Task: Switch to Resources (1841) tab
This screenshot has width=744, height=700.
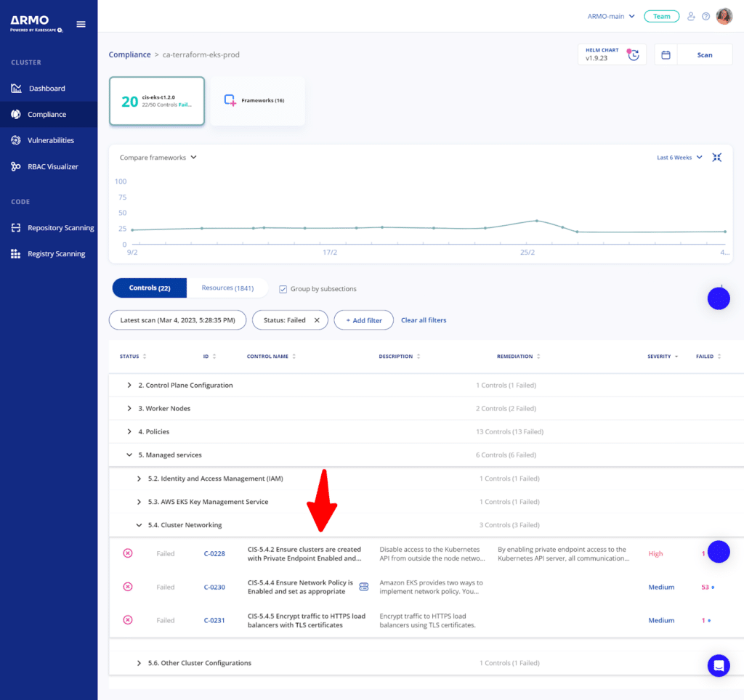Action: [x=227, y=288]
